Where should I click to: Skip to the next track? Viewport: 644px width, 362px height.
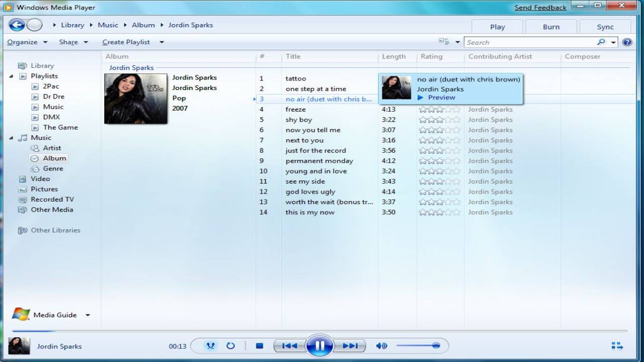click(350, 346)
